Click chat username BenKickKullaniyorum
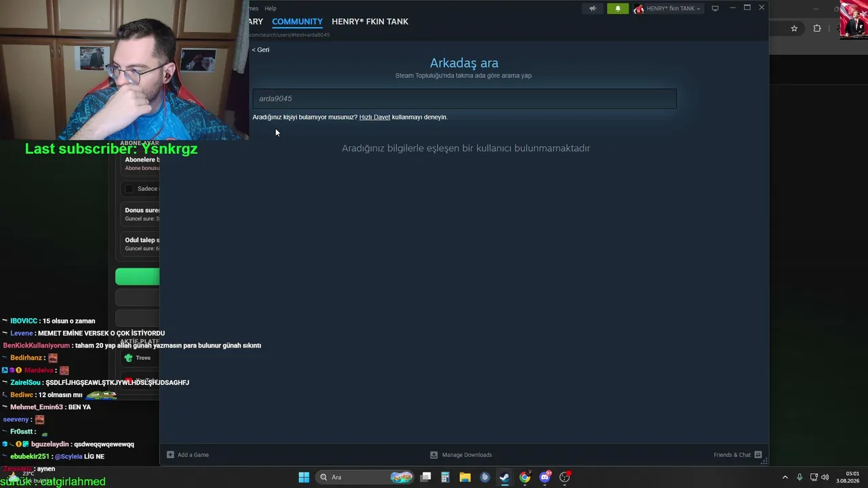The width and height of the screenshot is (868, 488). (37, 346)
